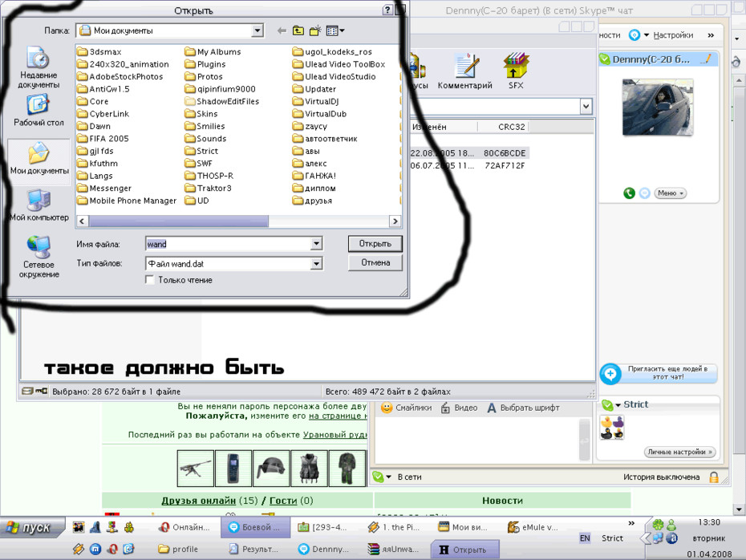This screenshot has width=746, height=560.
Task: Click Выбрать шрифт font option
Action: (523, 408)
